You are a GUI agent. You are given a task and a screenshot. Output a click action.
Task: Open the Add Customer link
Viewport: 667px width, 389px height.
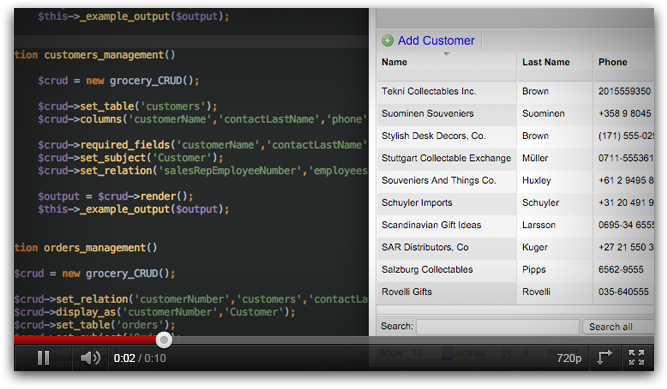tap(436, 40)
